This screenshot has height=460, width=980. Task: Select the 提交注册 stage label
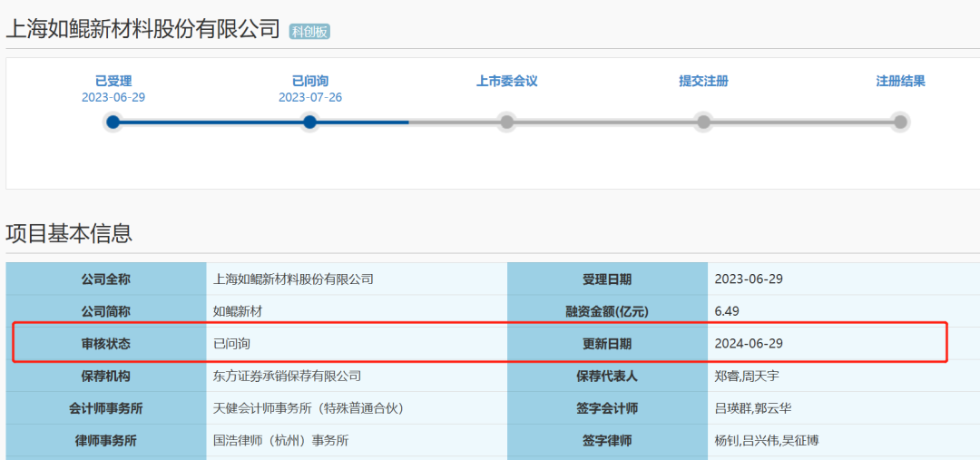[704, 82]
